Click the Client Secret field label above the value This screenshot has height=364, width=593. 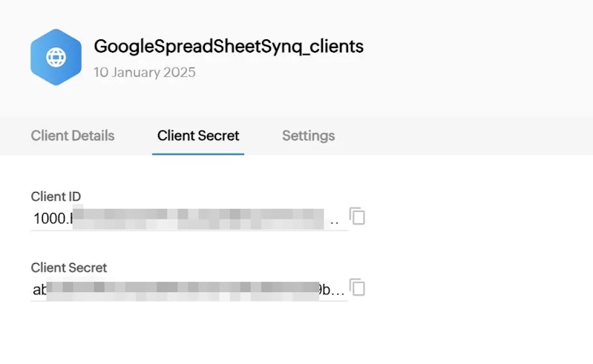coord(69,268)
